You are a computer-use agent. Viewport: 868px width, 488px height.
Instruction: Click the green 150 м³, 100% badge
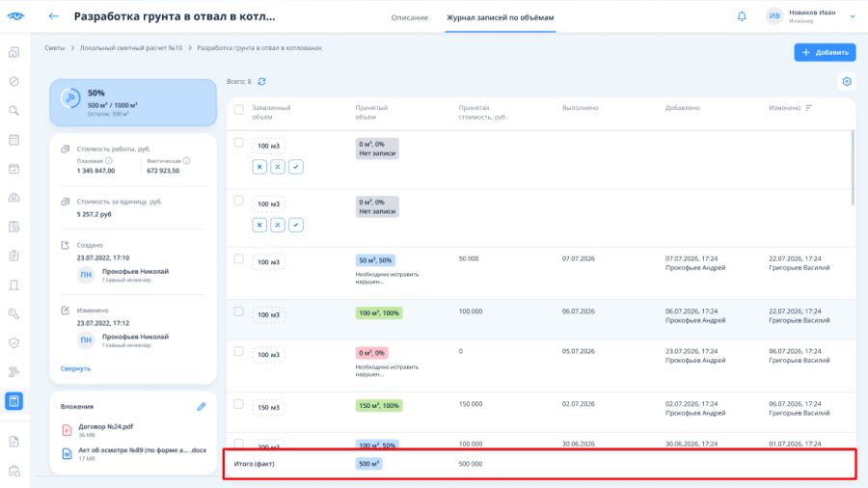[379, 406]
